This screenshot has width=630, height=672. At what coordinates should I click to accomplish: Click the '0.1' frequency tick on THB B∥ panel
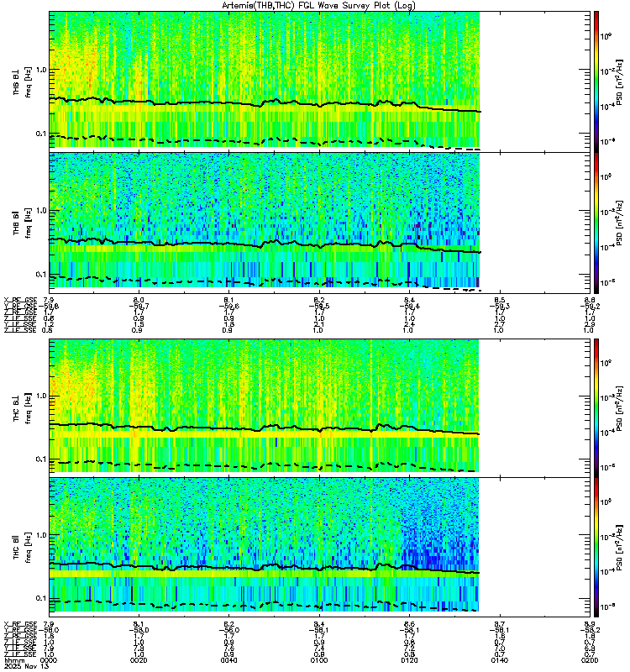click(x=41, y=275)
